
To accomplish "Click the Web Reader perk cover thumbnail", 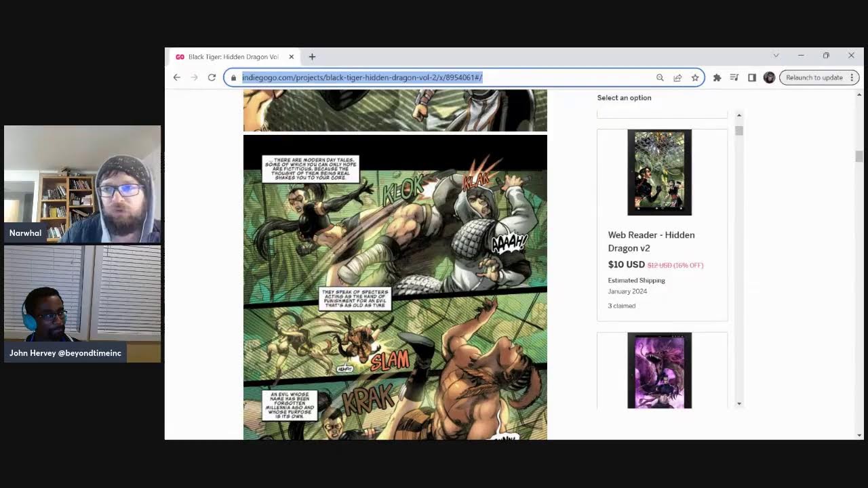I will pos(659,172).
